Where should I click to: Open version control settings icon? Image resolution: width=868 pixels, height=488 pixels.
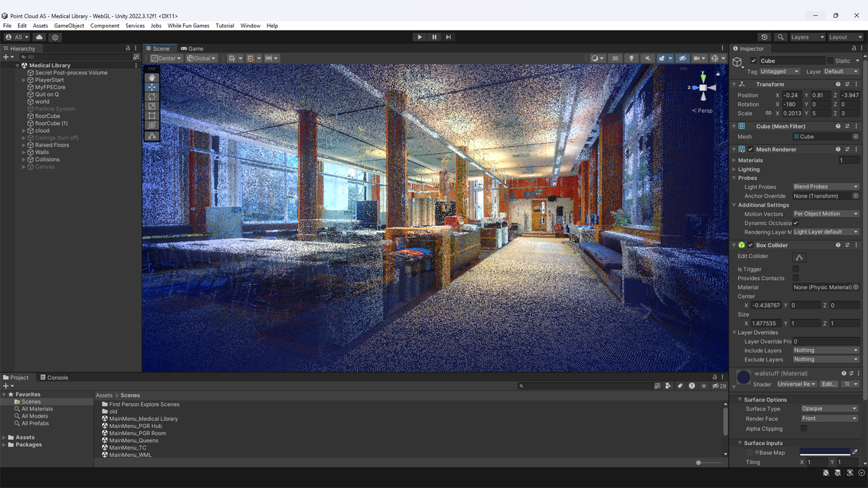[55, 37]
